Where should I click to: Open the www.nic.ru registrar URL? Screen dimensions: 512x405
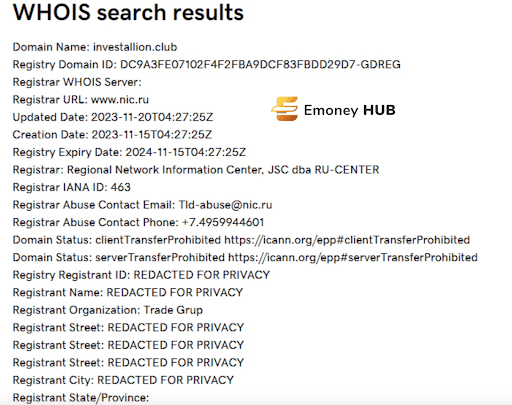pos(120,100)
